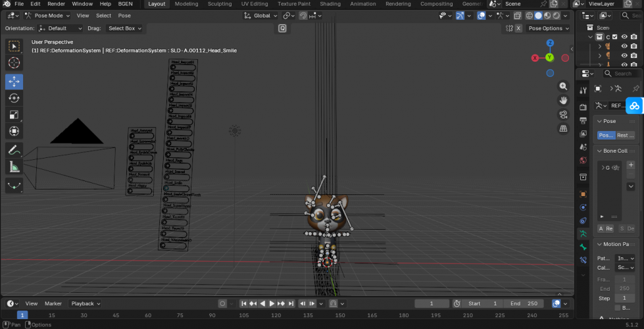Click the Pose Position button
Viewport: 644px width, 329px height.
click(x=607, y=135)
